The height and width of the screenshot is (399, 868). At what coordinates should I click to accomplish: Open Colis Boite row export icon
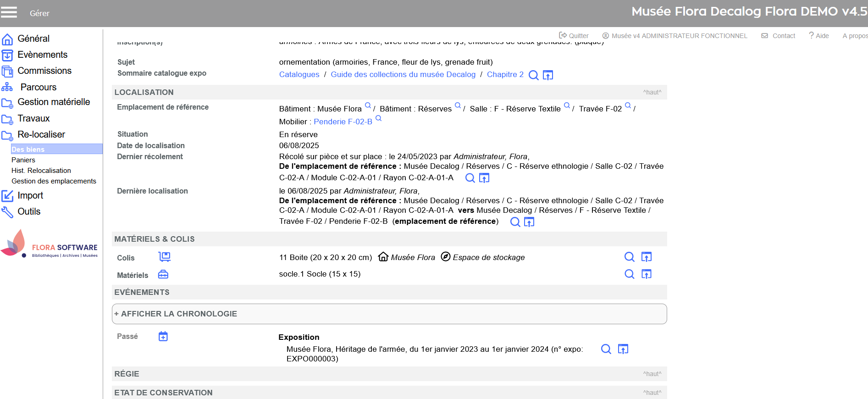[x=647, y=257]
